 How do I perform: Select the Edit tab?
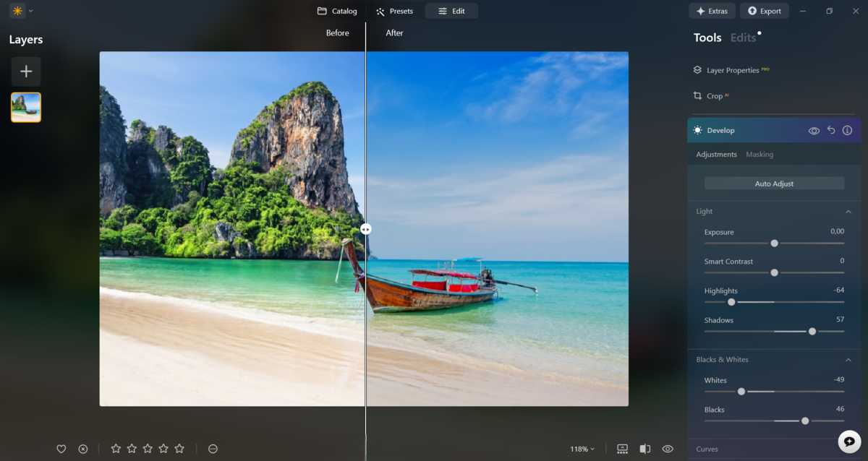coord(451,11)
